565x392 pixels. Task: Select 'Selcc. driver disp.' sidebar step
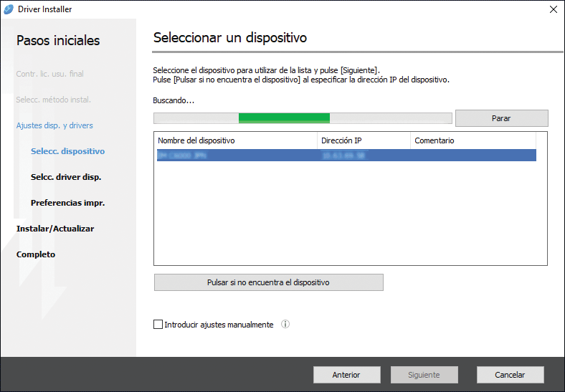click(x=65, y=177)
